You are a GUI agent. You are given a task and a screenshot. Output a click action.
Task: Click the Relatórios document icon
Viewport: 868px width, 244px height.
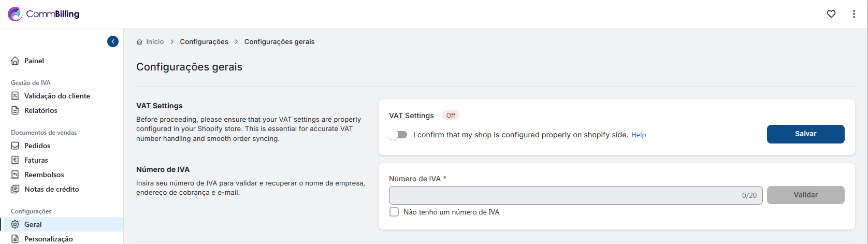tap(15, 110)
